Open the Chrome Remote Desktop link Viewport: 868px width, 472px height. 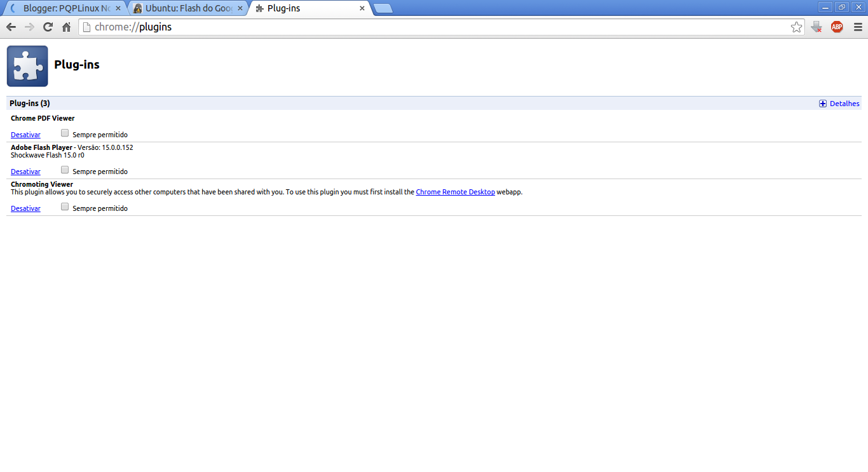(455, 192)
